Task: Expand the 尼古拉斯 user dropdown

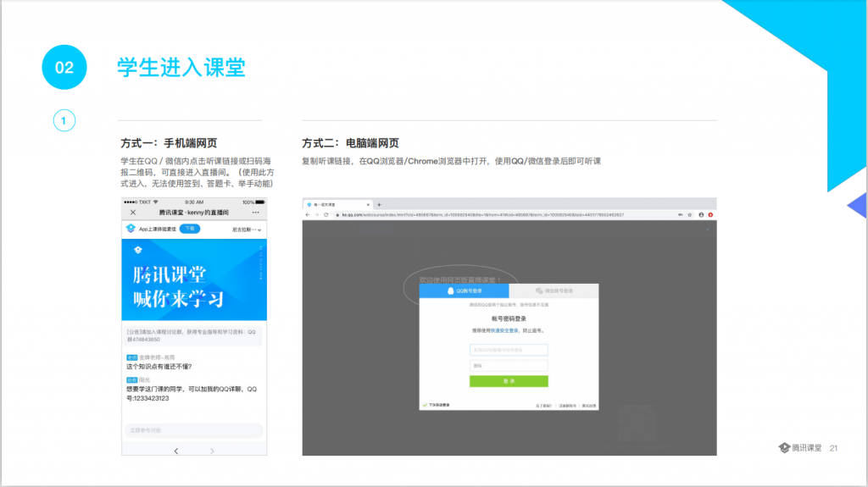Action: (247, 230)
